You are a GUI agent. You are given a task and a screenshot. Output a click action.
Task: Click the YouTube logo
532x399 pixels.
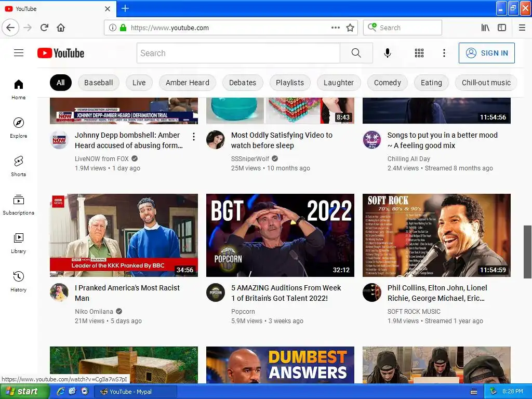pos(61,53)
